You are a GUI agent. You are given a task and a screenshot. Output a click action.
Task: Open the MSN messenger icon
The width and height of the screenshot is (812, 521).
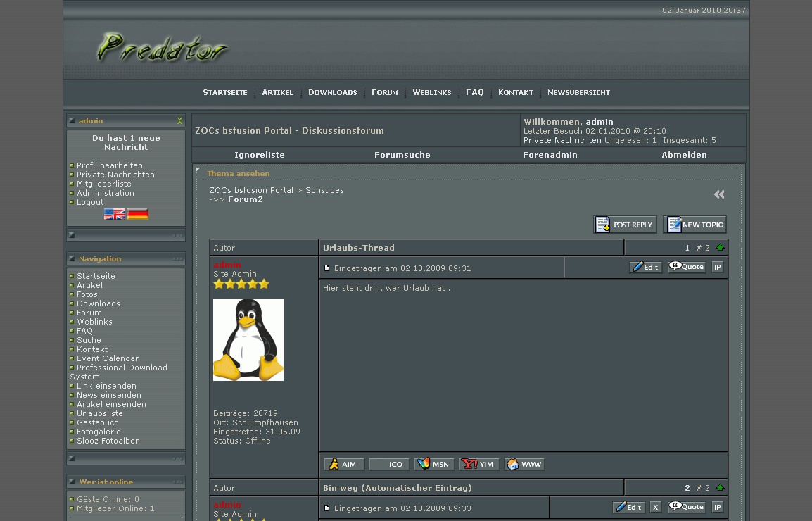[434, 465]
